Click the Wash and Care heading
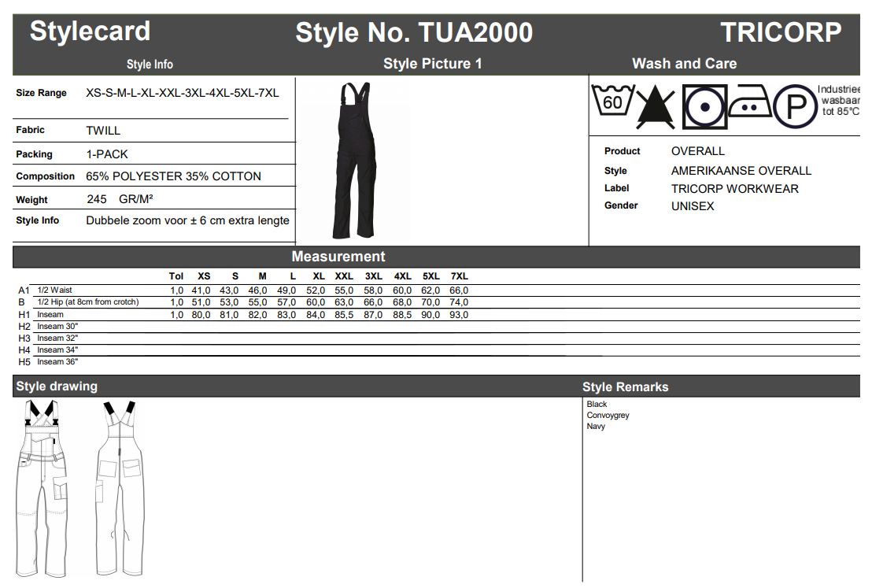This screenshot has height=588, width=872. (684, 64)
